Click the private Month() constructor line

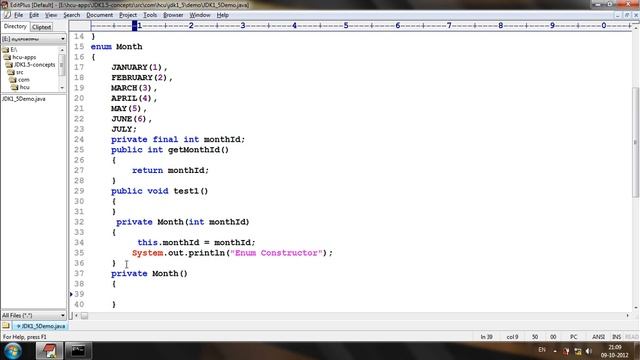point(149,273)
